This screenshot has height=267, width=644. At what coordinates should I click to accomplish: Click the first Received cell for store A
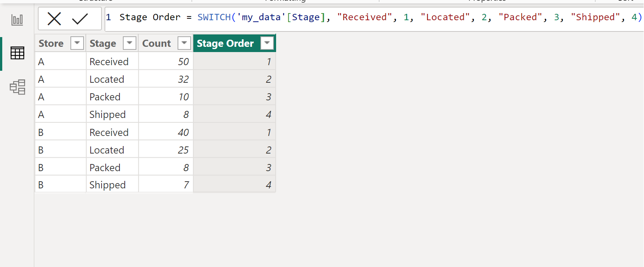(109, 61)
